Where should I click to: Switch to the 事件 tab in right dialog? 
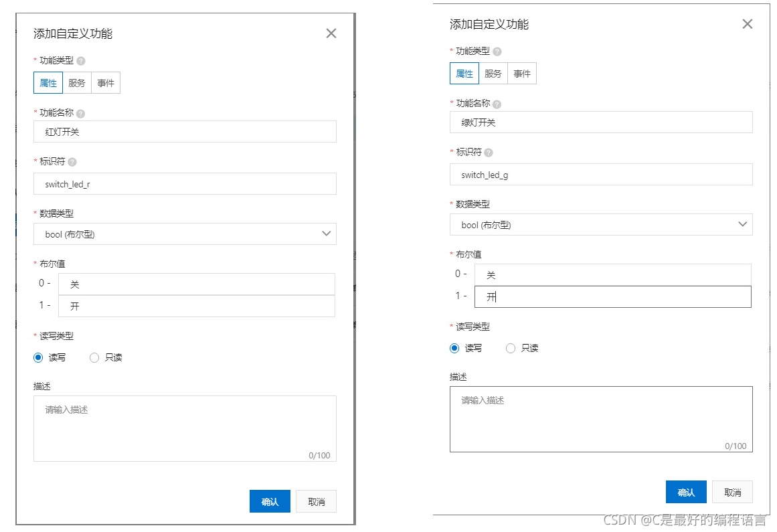click(522, 74)
